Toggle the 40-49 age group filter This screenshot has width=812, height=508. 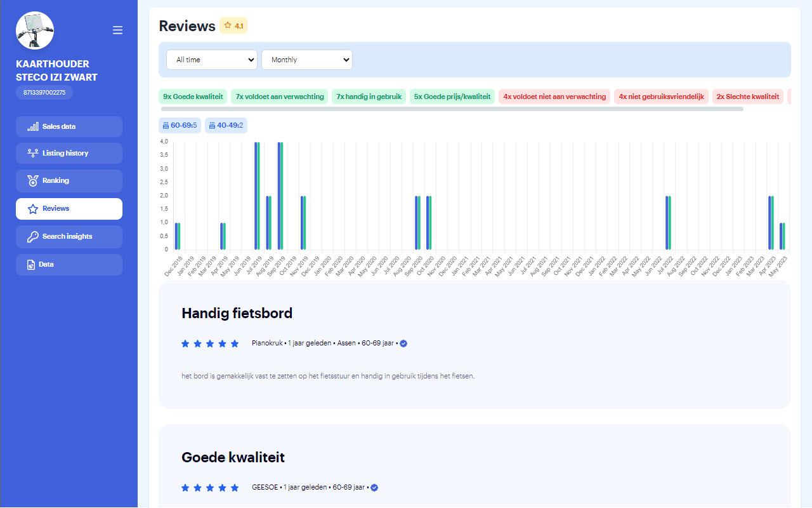coord(226,126)
